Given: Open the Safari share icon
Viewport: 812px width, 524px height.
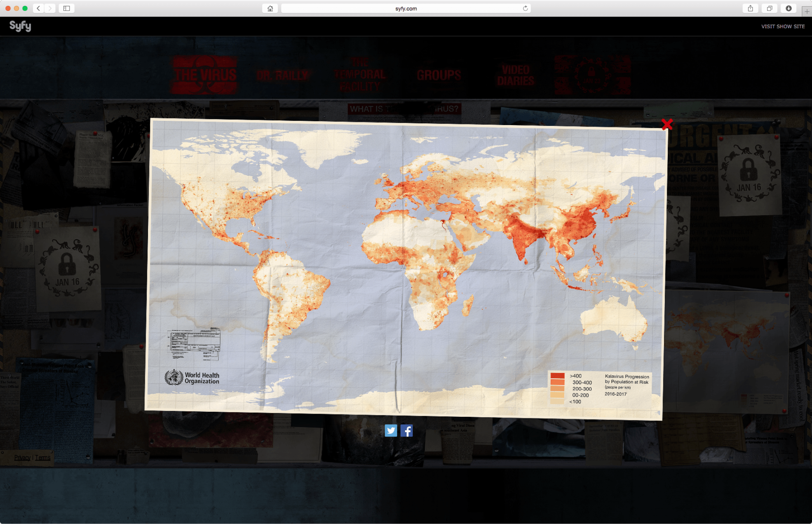Looking at the screenshot, I should click(x=750, y=8).
